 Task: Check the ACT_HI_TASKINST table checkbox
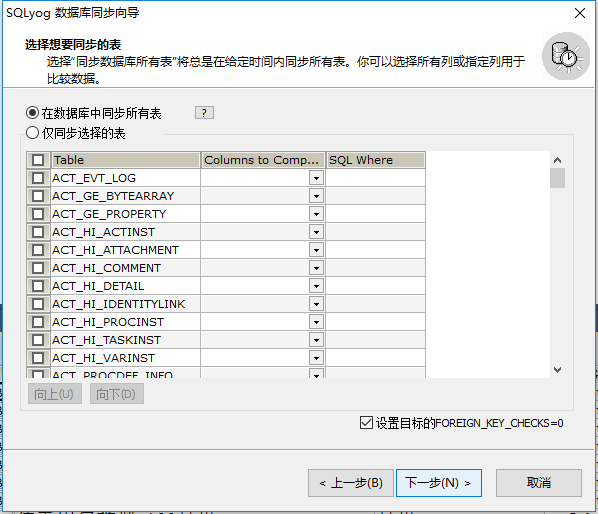[x=38, y=340]
